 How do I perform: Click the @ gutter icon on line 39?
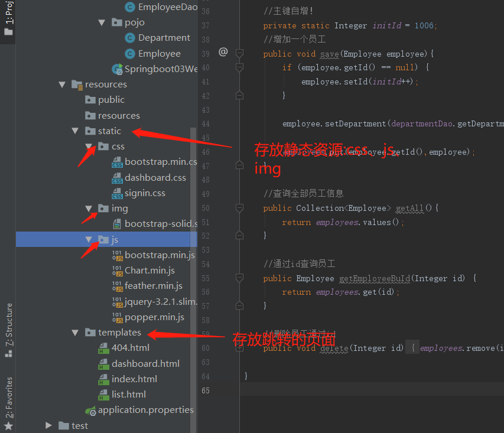pos(223,51)
